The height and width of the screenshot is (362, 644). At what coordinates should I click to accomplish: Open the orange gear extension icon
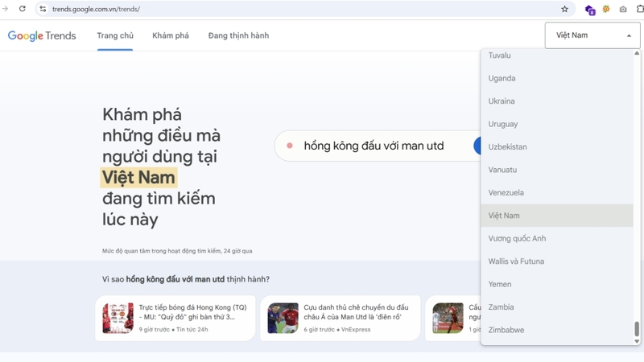(606, 9)
